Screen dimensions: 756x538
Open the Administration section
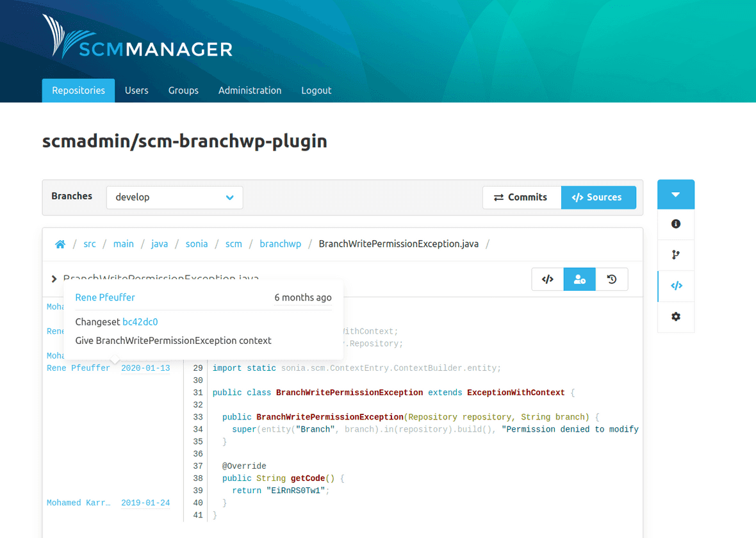point(250,90)
